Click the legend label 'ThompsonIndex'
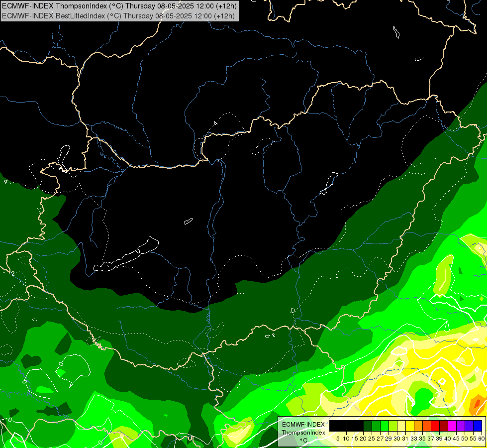 tap(303, 433)
